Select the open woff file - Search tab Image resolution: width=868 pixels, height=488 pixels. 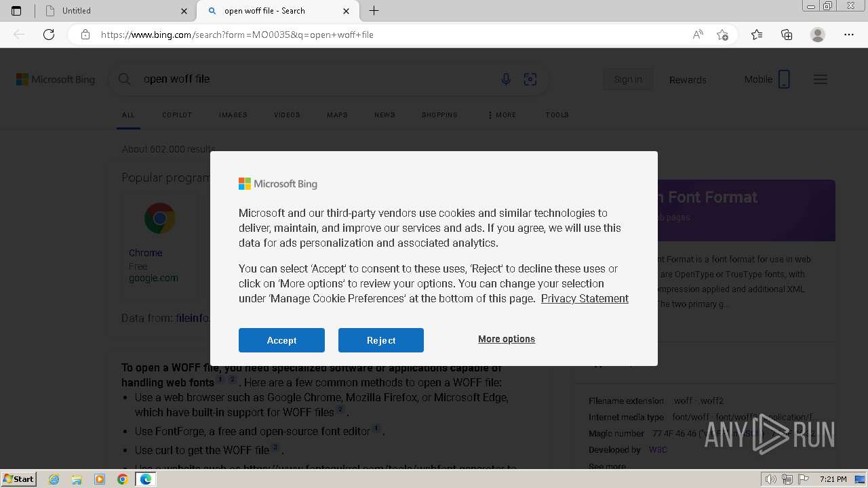(277, 11)
